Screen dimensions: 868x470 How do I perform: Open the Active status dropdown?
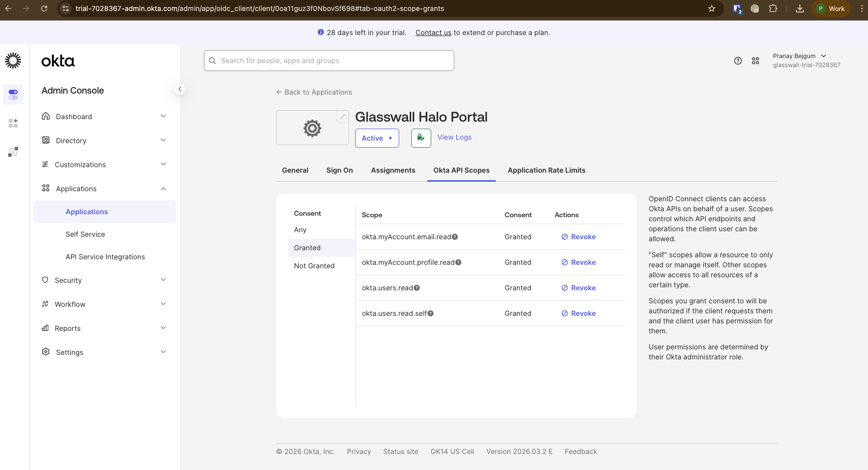point(377,138)
